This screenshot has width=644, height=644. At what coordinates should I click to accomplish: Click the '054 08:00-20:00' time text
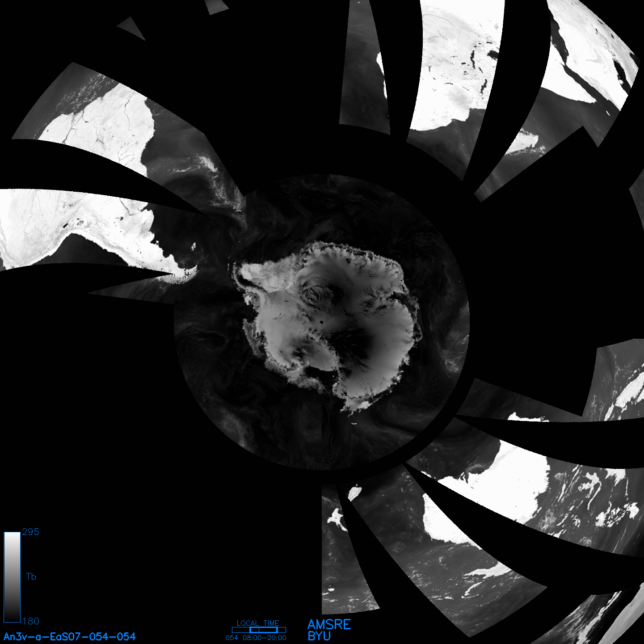tap(256, 638)
